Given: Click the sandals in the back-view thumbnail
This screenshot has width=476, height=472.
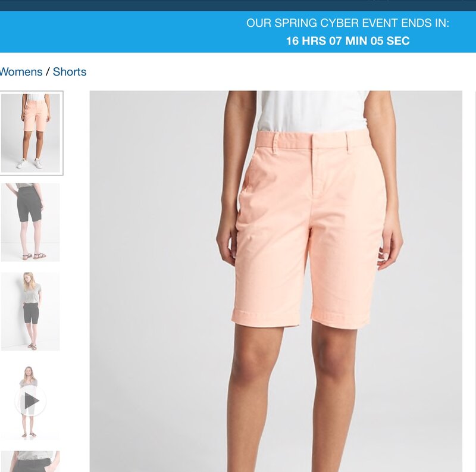Looking at the screenshot, I should coord(34,256).
